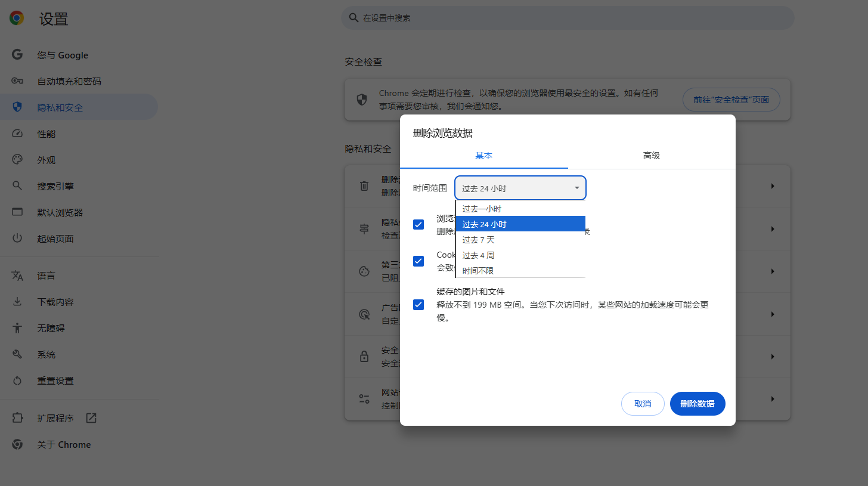The height and width of the screenshot is (486, 868).
Task: Click the 删除数据 button
Action: 697,404
